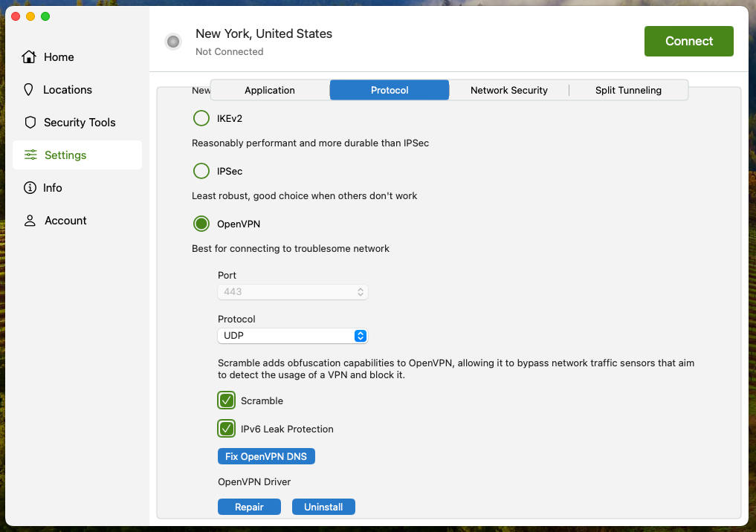The image size is (756, 532).
Task: Click the IKEv2 description about IPSec durability
Action: (x=310, y=143)
